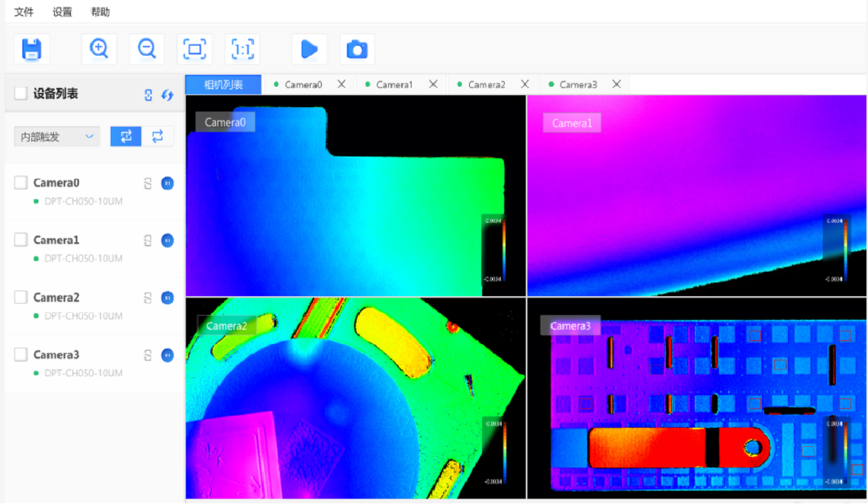Click the 1:1 actual size icon
The height and width of the screenshot is (504, 868).
[x=242, y=49]
